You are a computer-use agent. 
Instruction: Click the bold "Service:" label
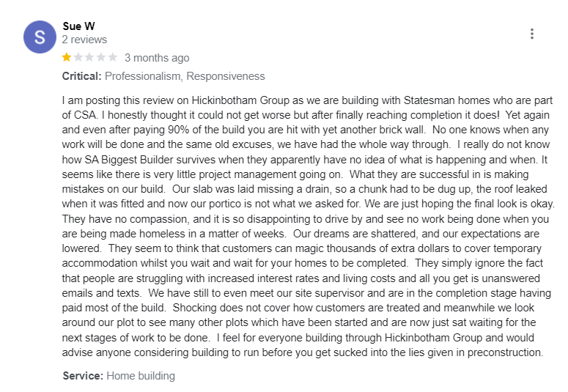83,376
